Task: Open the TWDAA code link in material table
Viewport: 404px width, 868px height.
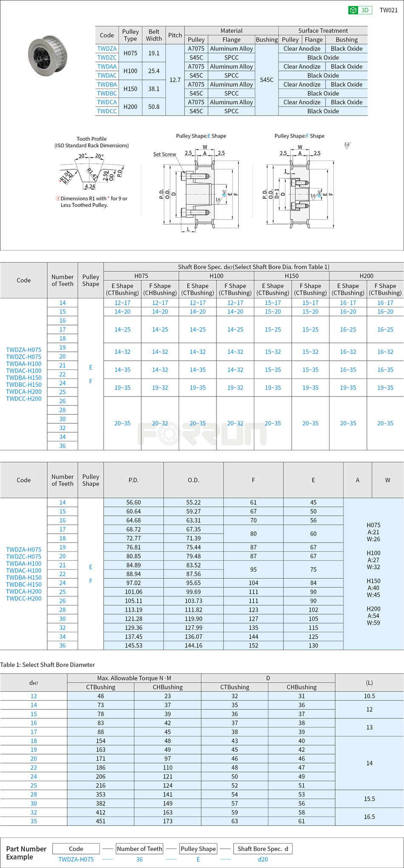Action: click(107, 66)
